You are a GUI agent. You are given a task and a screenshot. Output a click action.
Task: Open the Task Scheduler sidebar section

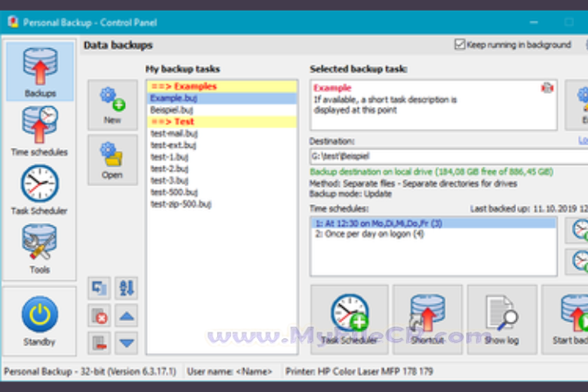click(39, 189)
